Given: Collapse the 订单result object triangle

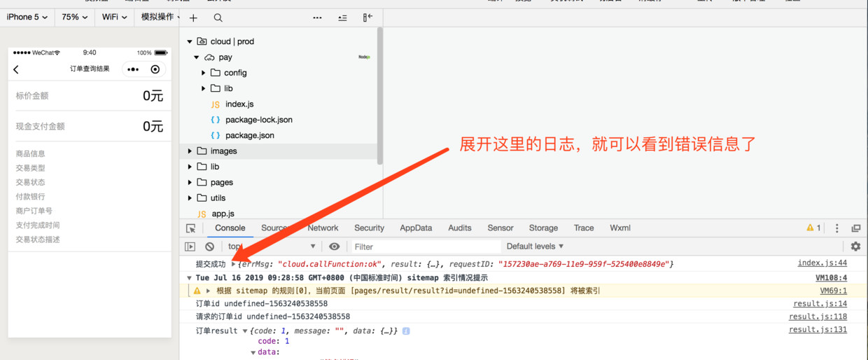Looking at the screenshot, I should [245, 331].
